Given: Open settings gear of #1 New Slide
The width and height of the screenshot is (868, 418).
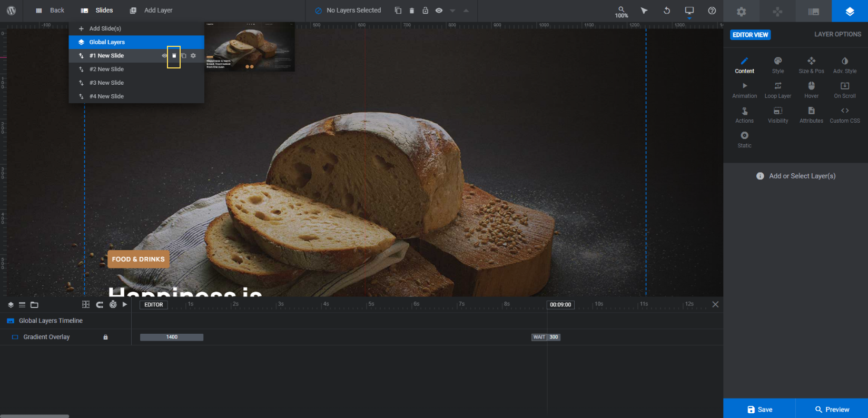Looking at the screenshot, I should (x=193, y=56).
